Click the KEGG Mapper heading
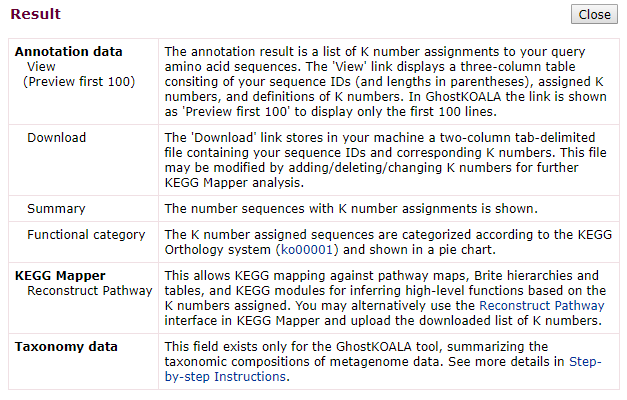This screenshot has width=627, height=400. tap(60, 276)
